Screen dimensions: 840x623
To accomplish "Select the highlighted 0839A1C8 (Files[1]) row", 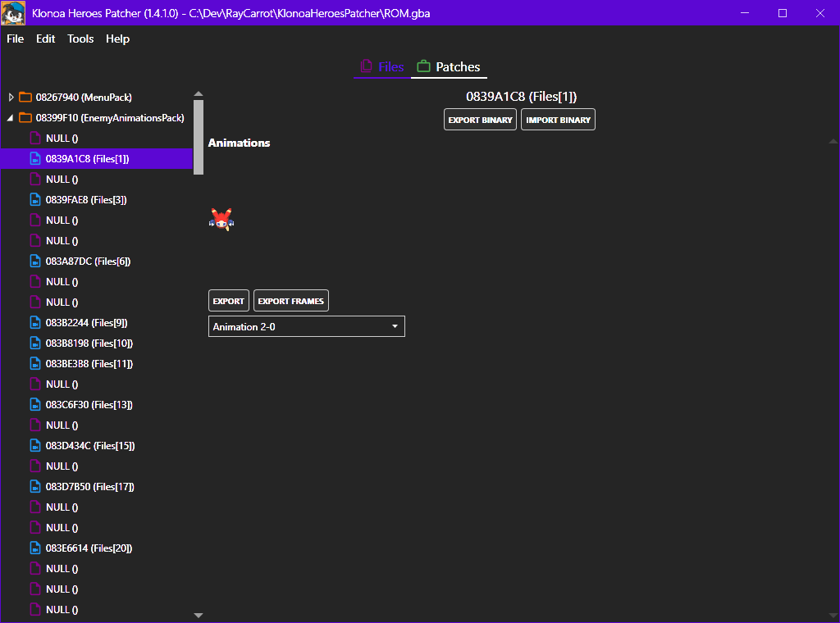I will coord(97,159).
